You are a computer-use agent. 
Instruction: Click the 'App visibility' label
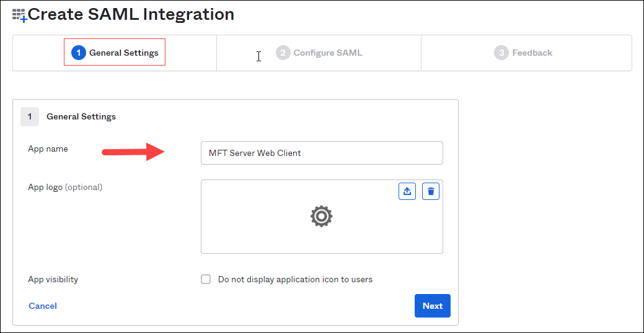click(53, 279)
